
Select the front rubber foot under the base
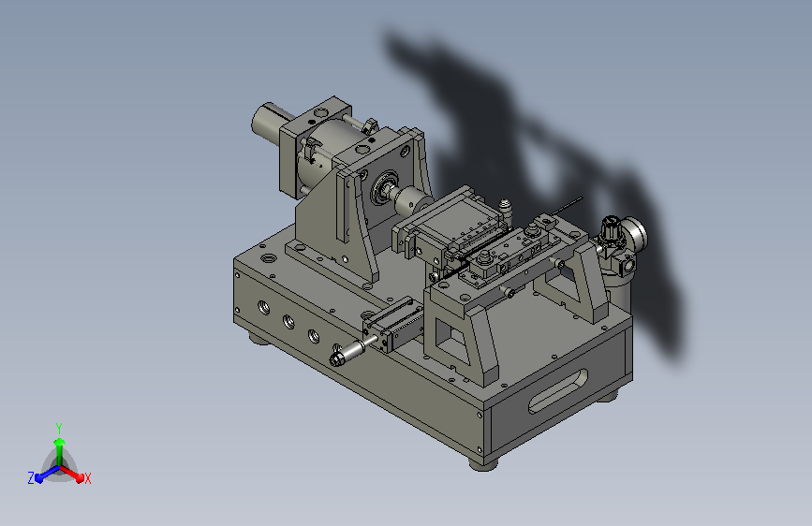(483, 463)
